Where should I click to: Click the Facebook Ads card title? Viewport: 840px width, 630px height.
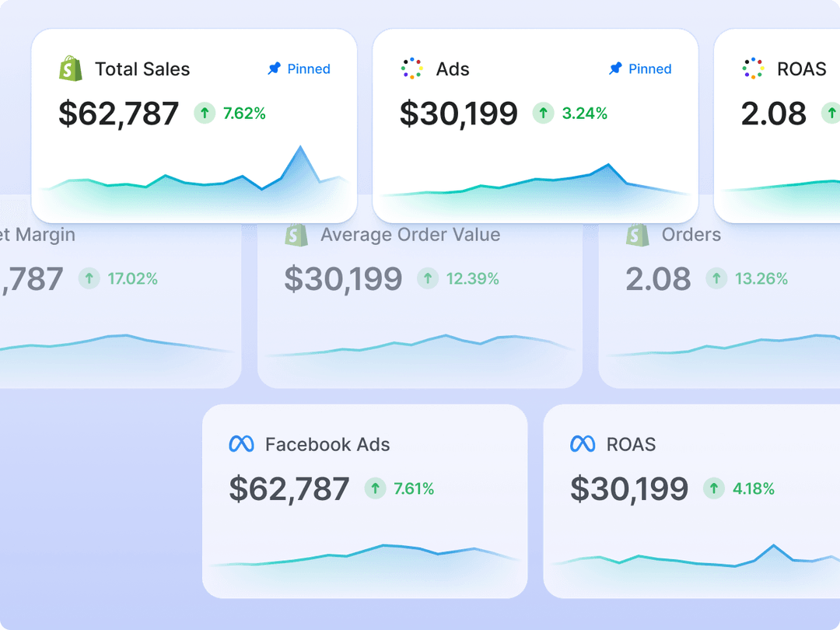coord(328,445)
